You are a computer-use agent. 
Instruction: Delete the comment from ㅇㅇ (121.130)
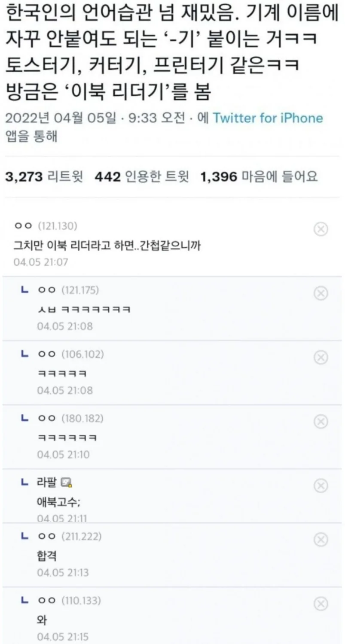pyautogui.click(x=321, y=230)
